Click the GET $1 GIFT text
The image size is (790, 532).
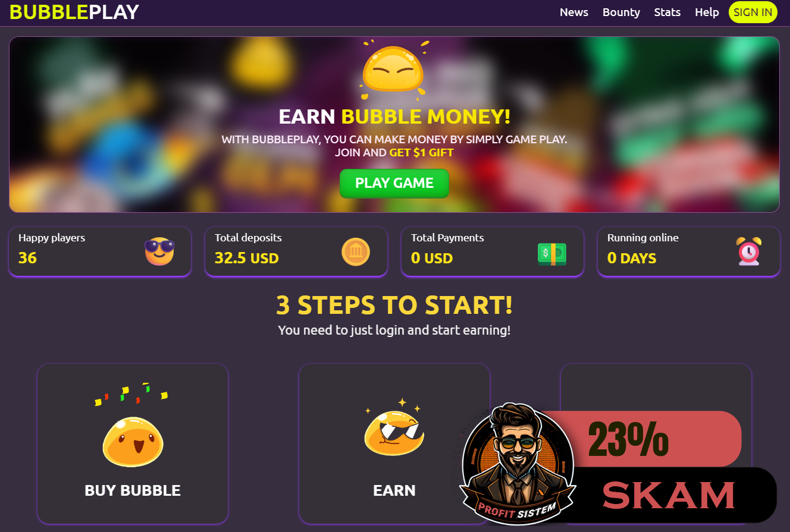click(x=421, y=152)
